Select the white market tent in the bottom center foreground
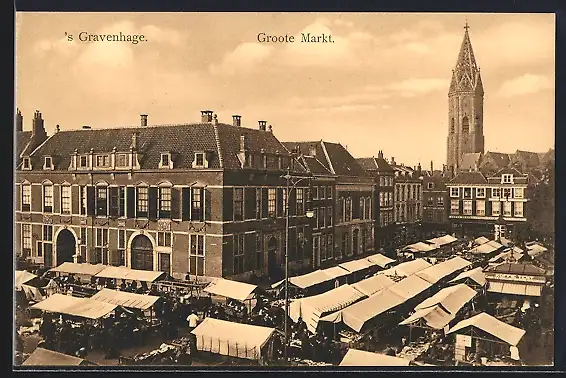This screenshot has width=566, height=378. (x=232, y=338)
